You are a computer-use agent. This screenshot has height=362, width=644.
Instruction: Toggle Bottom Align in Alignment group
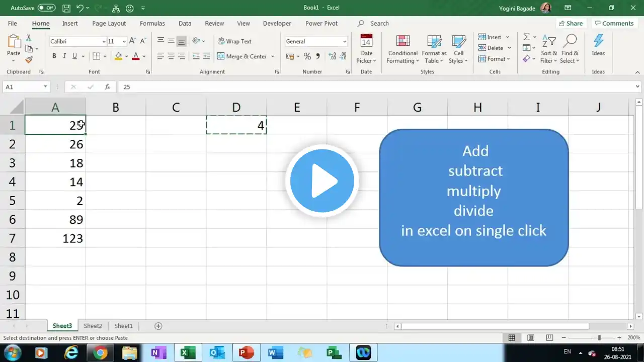tap(182, 41)
